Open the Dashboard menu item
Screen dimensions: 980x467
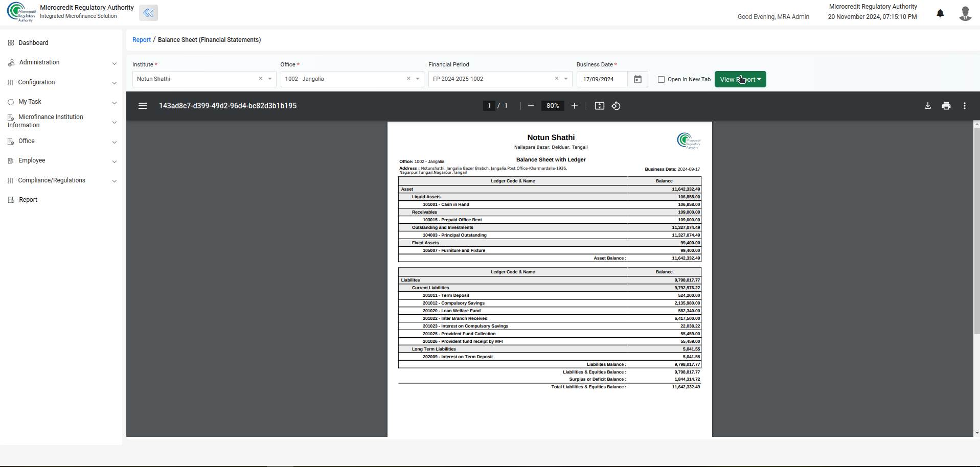(33, 43)
